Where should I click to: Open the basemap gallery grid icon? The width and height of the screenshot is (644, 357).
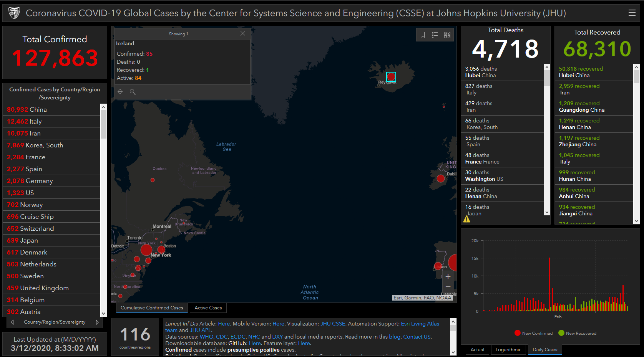tap(447, 35)
